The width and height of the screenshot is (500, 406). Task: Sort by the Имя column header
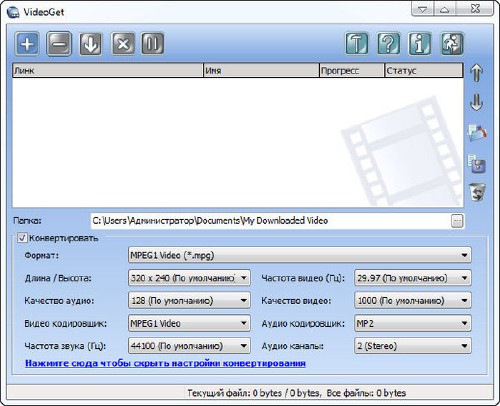tap(261, 71)
